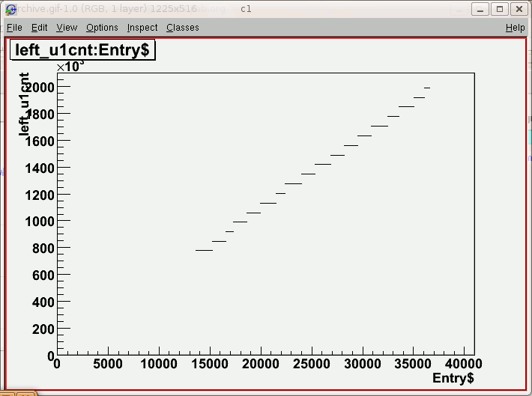Click the x10 exponent label
Screen dimensions: 532x396
click(70, 67)
